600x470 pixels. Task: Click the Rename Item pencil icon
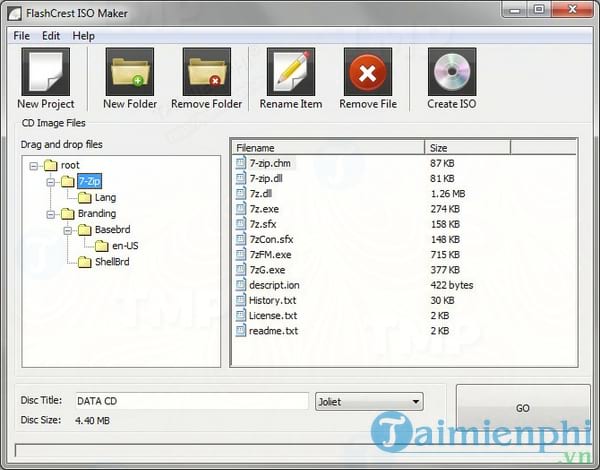(x=291, y=72)
